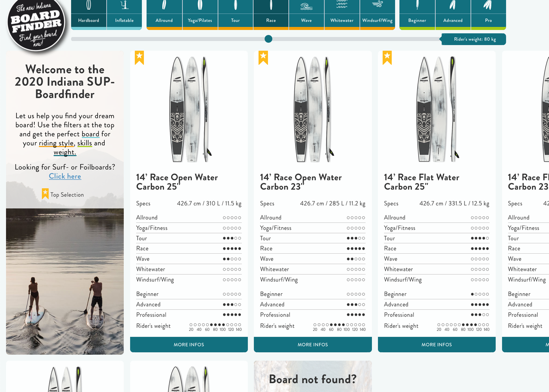Open More Infos for Open Water Carbon 25"

(189, 344)
